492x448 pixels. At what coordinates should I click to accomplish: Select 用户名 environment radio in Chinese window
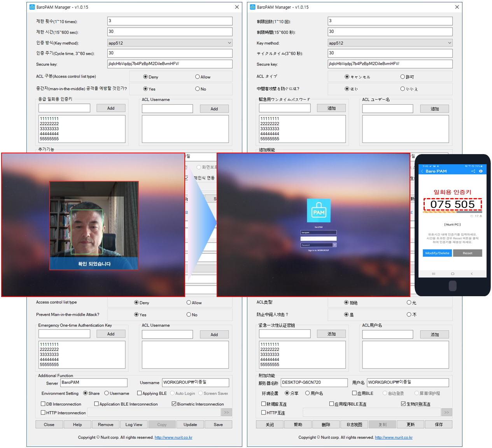[x=307, y=394]
